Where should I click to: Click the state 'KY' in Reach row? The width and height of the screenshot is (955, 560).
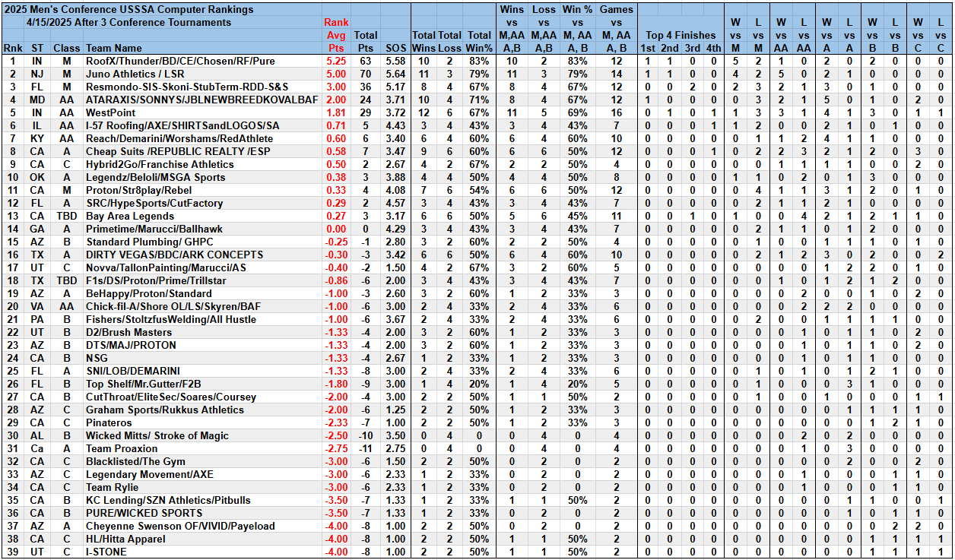(x=37, y=138)
